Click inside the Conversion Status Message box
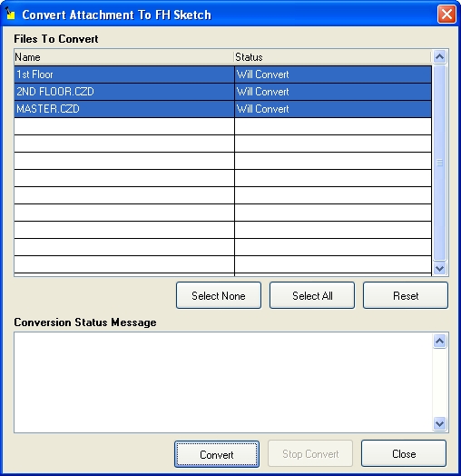461x476 pixels. [x=223, y=382]
